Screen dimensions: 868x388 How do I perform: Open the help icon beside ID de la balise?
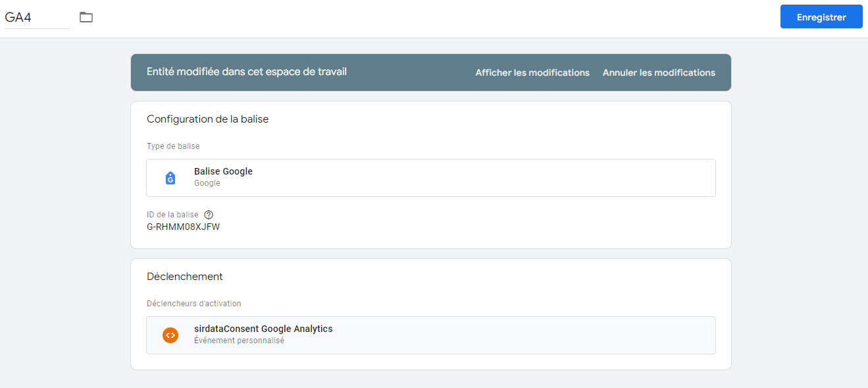tap(209, 215)
